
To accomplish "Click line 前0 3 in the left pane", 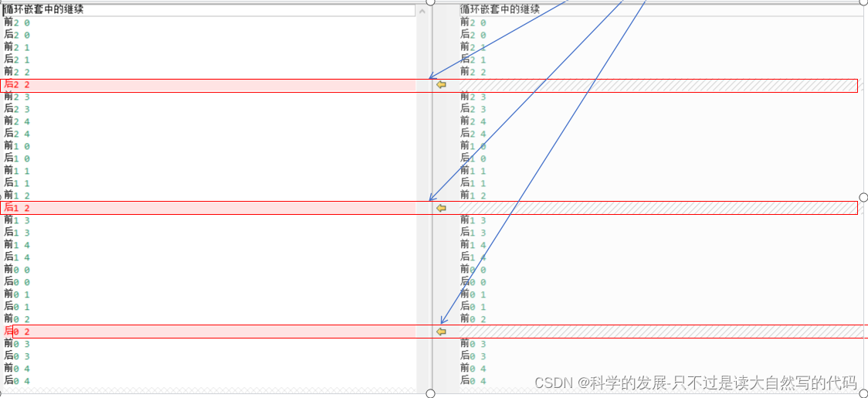I will coord(17,344).
